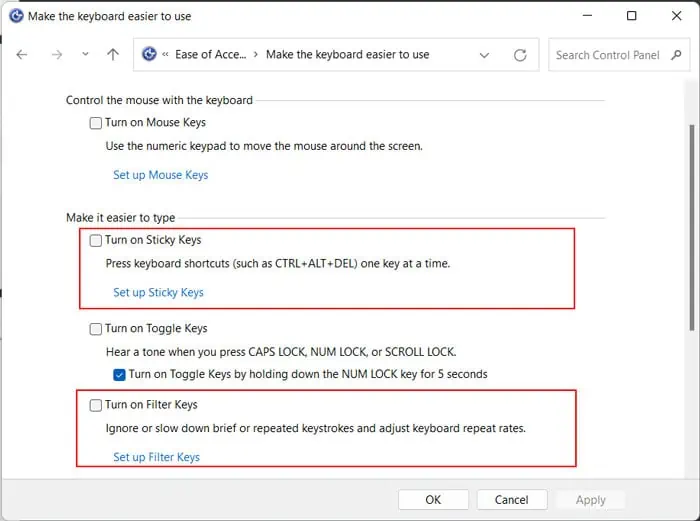Viewport: 700px width, 521px height.
Task: Refresh the Control Panel page
Action: pos(520,55)
